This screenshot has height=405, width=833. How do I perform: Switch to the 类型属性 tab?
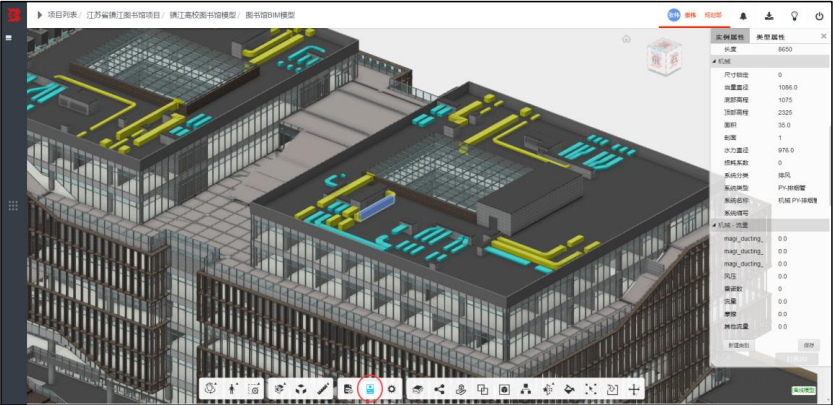tap(770, 37)
